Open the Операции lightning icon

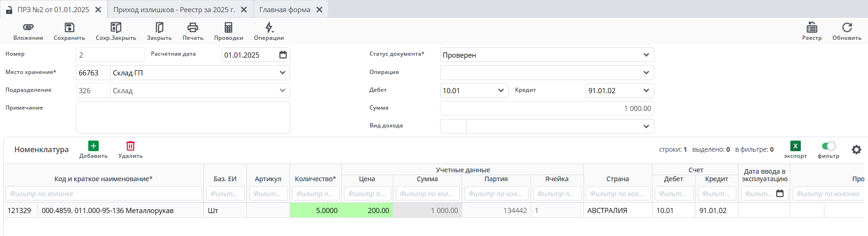pos(269,28)
